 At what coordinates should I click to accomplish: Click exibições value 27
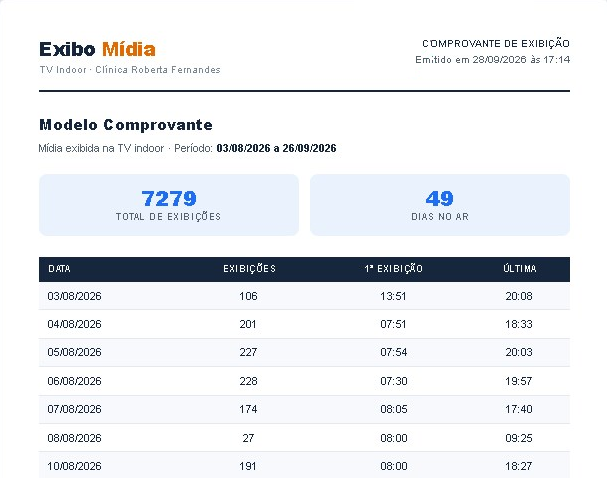(x=248, y=438)
